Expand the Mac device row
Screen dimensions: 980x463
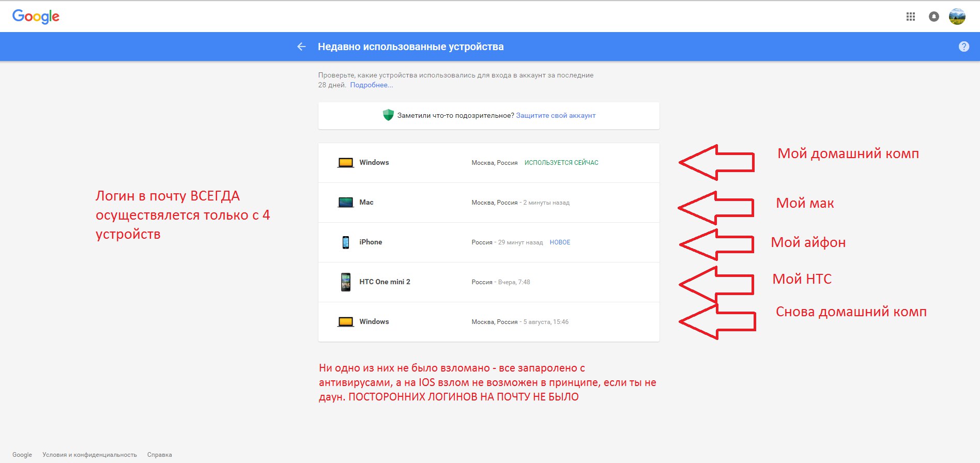[488, 203]
